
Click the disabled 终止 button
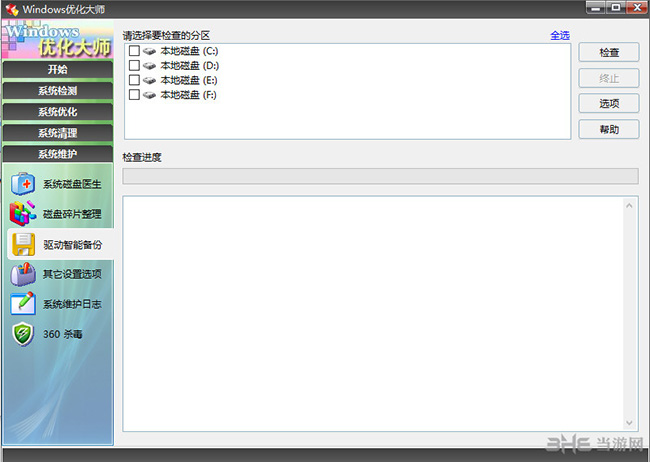609,78
